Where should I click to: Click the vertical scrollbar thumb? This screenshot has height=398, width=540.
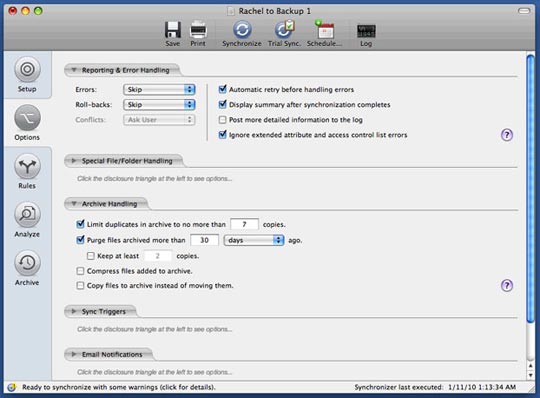pyautogui.click(x=530, y=189)
